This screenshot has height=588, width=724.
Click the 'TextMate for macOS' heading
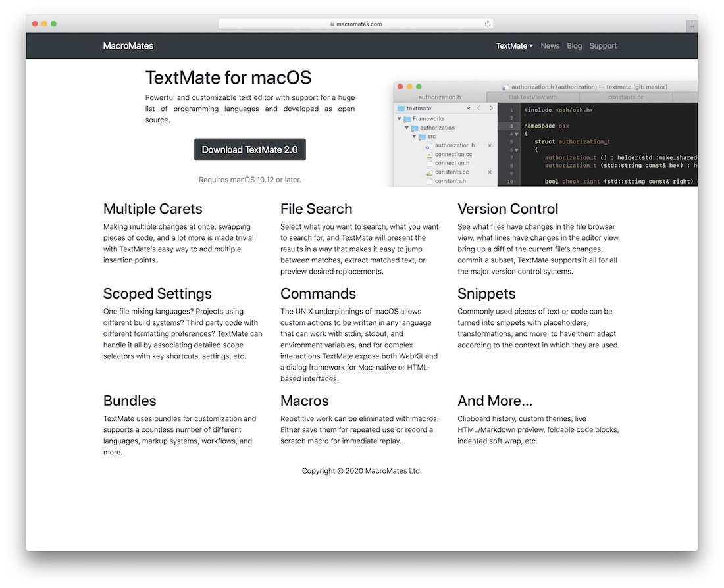(x=228, y=78)
